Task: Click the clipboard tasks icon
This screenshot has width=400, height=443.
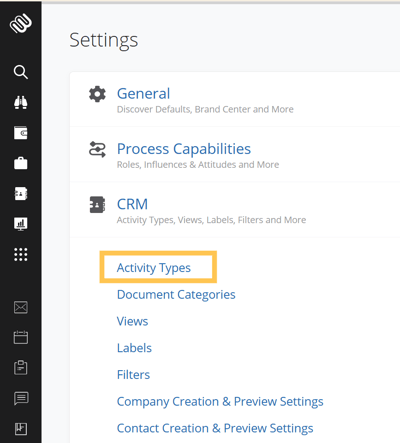Action: [x=21, y=368]
